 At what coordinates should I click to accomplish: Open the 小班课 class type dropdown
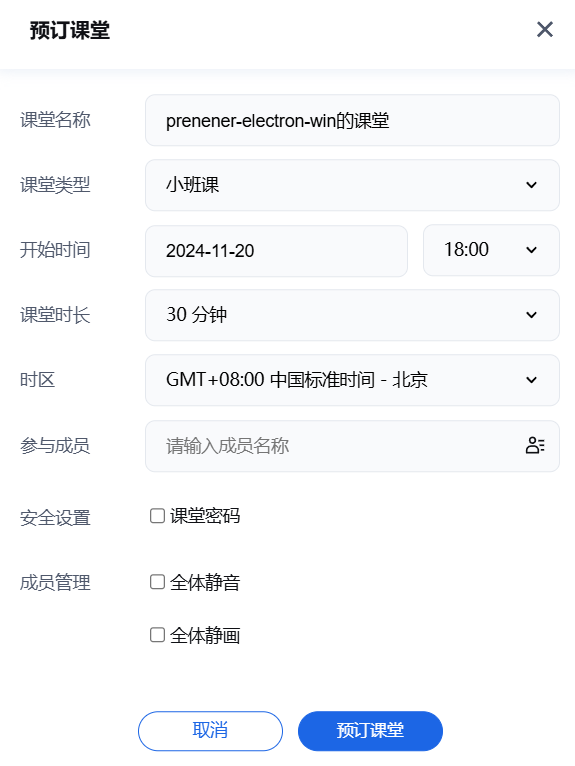[x=352, y=185]
